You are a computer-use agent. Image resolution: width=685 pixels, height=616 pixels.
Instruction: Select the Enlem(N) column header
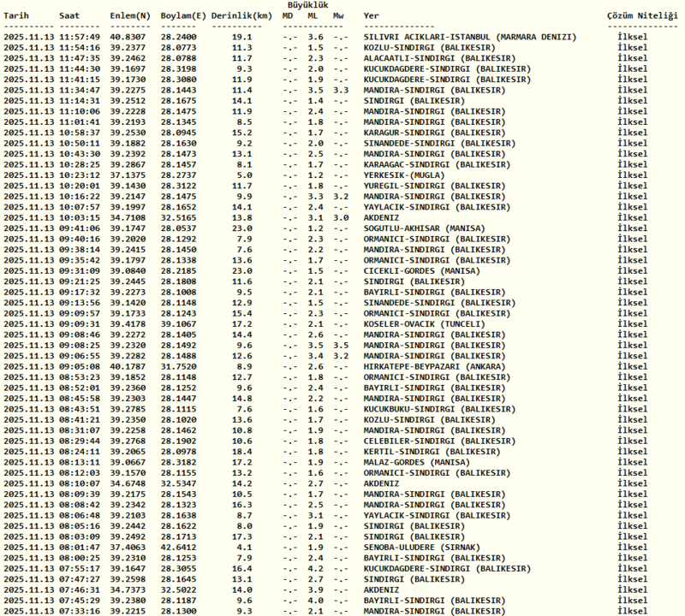click(x=128, y=16)
